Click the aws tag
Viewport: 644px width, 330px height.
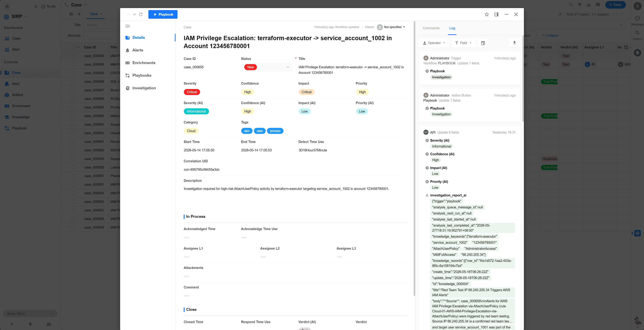(260, 131)
